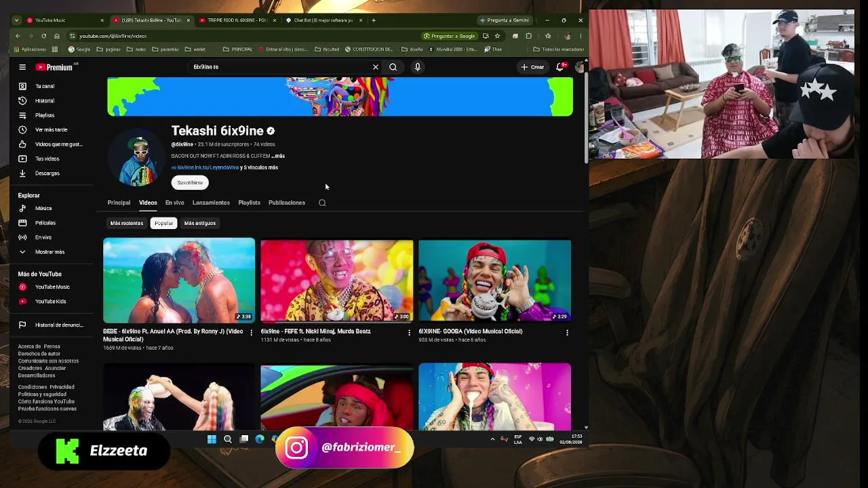Open a new browser tab
This screenshot has width=868, height=488.
pyautogui.click(x=374, y=20)
